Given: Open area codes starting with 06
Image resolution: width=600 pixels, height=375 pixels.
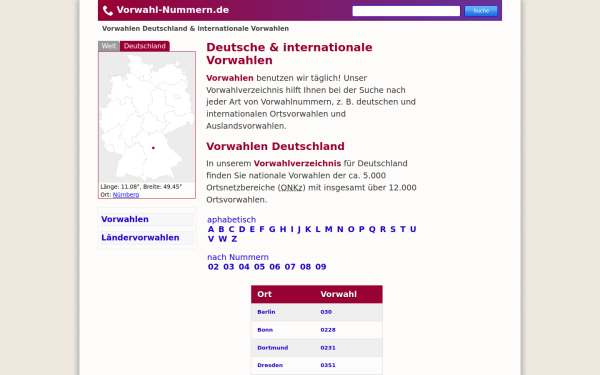Looking at the screenshot, I should 274,267.
